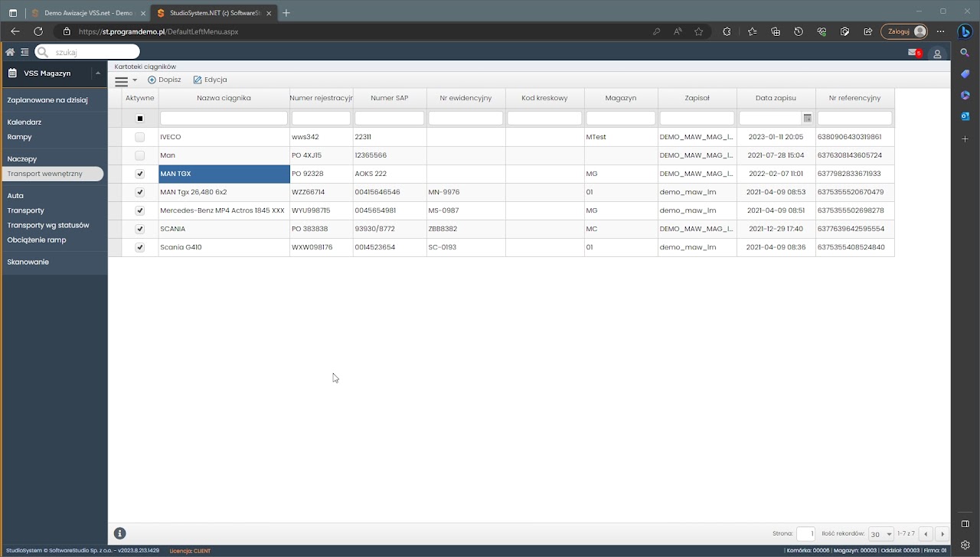980x557 pixels.
Task: Toggle the Aktywne filter checkbox in header
Action: point(139,119)
